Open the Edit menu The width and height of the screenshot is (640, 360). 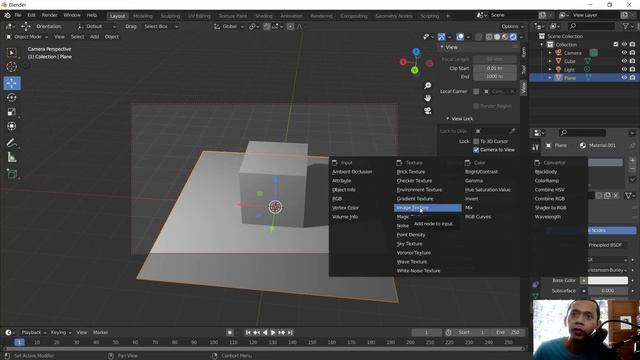[x=31, y=15]
